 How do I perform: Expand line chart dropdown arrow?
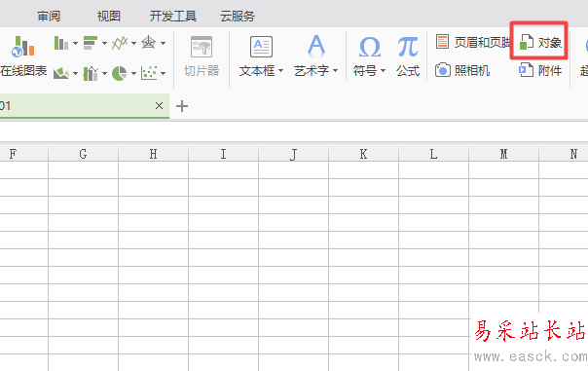(133, 44)
